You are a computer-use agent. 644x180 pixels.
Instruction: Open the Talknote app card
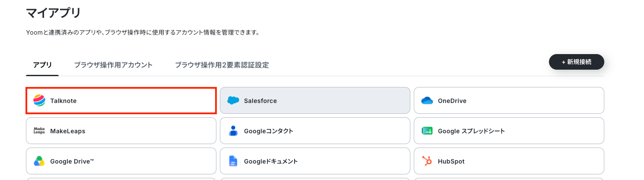pos(121,100)
